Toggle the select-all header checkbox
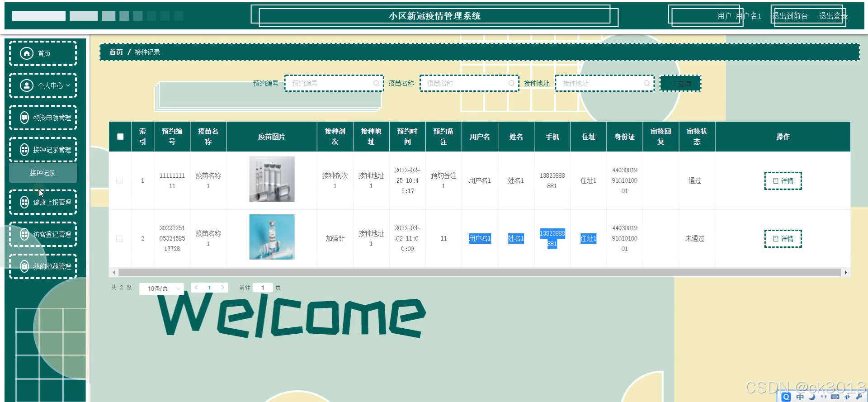Viewport: 868px width, 402px height. [x=120, y=137]
